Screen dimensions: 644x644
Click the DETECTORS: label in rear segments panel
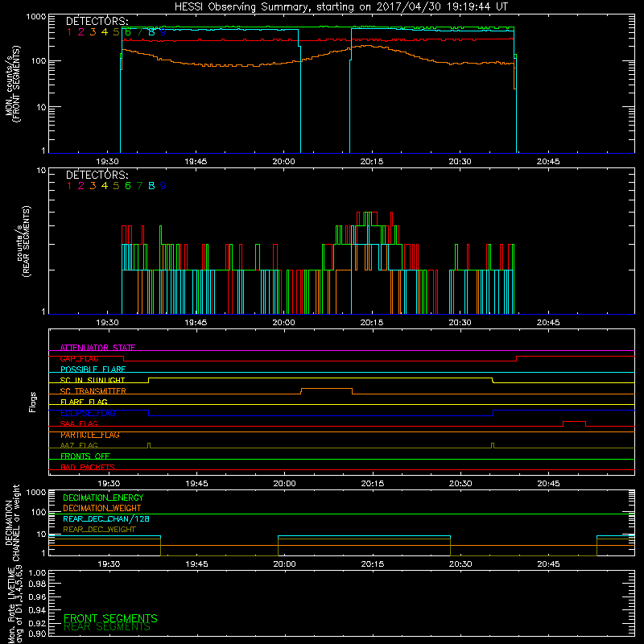pyautogui.click(x=97, y=175)
